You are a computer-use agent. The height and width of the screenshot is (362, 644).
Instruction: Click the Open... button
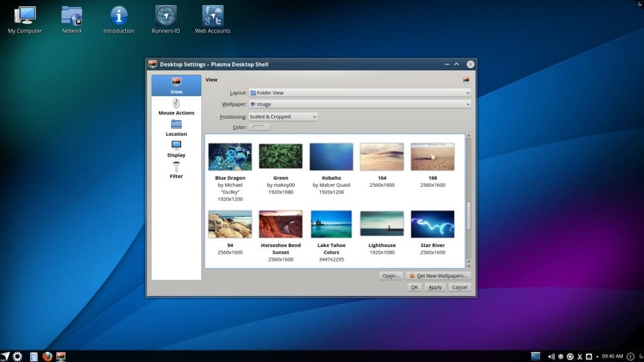(x=391, y=275)
